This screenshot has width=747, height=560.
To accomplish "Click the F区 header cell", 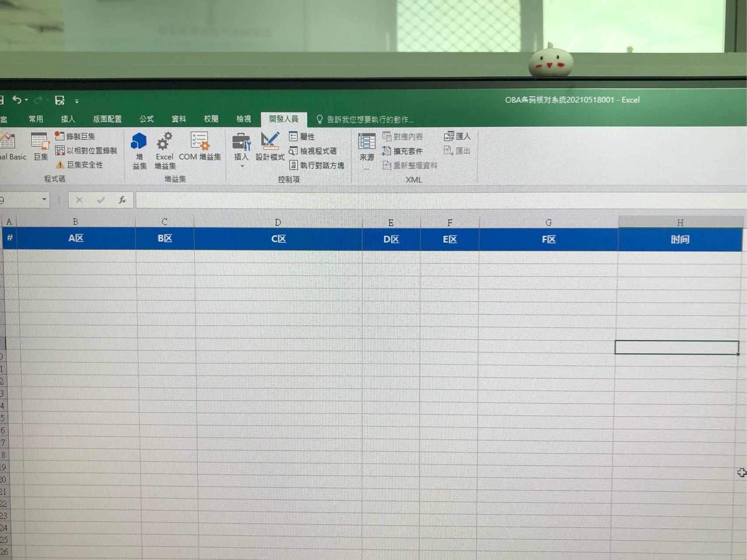I will (x=549, y=240).
